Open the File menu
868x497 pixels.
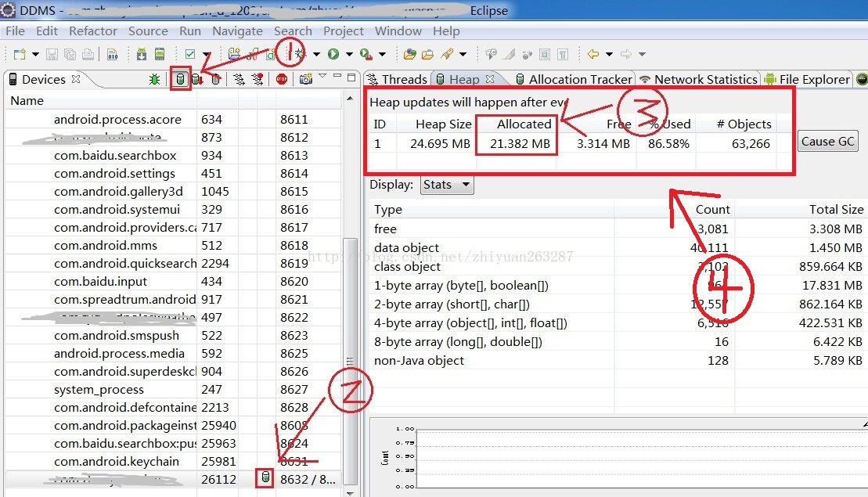click(x=15, y=31)
